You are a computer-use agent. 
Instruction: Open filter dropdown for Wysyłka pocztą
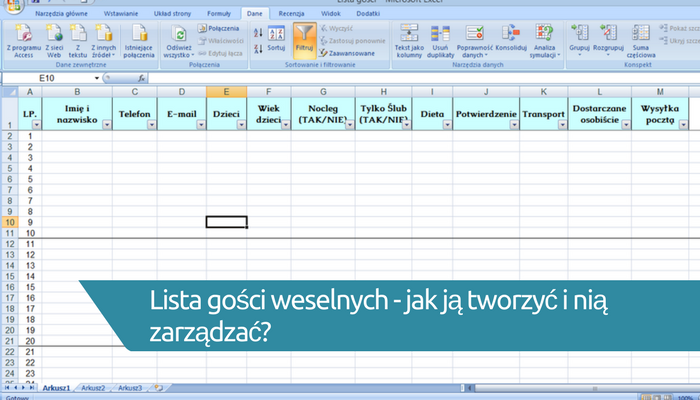(683, 125)
